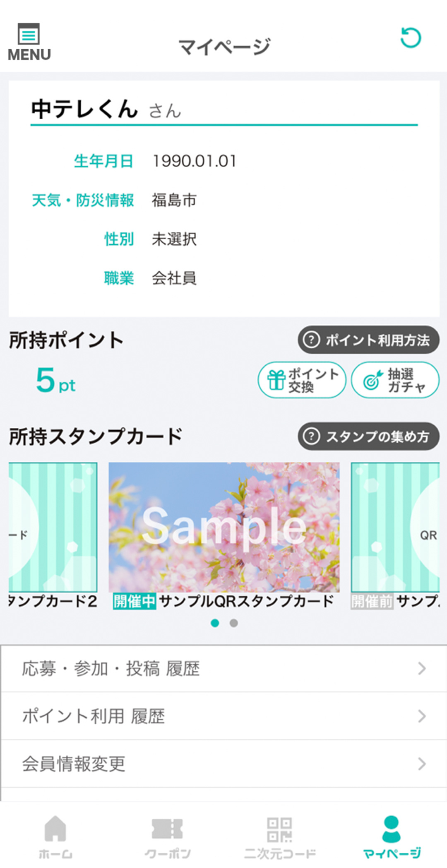Viewport: 447px width, 868px height.
Task: Tap the 5 pt point balance
Action: 55,380
